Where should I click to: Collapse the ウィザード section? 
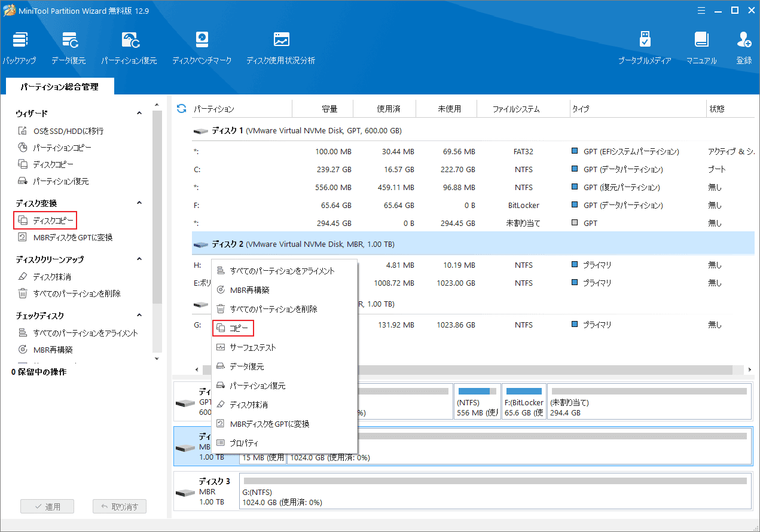139,113
